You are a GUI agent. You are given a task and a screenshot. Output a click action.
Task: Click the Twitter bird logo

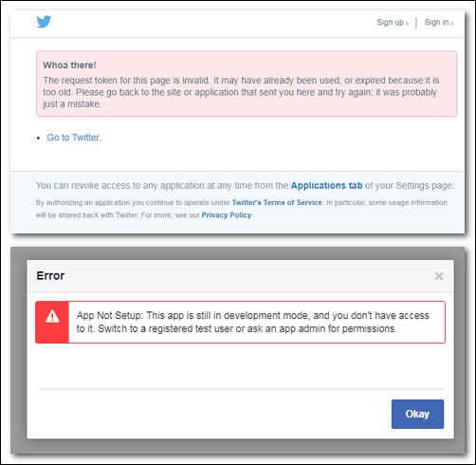(44, 22)
